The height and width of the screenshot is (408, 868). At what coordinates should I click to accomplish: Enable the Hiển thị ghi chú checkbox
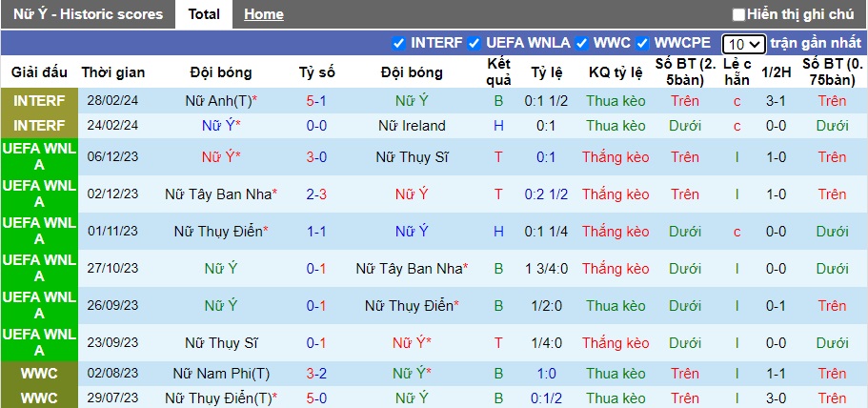point(738,14)
